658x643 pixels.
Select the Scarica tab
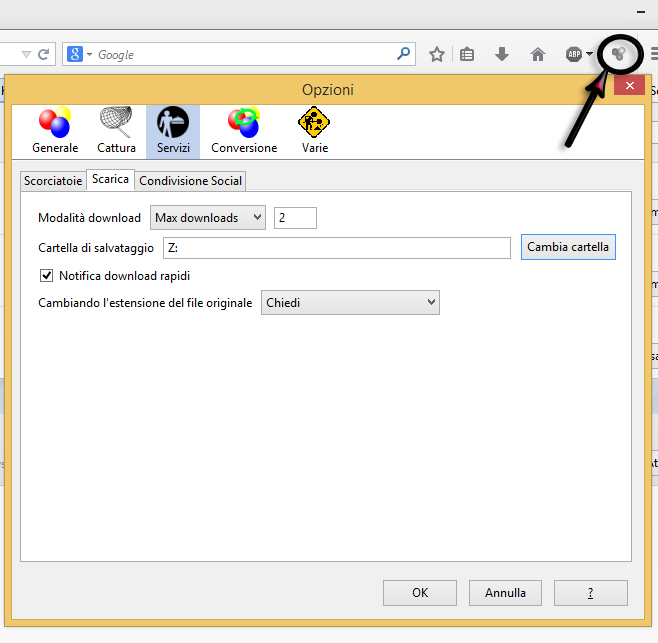click(x=110, y=180)
